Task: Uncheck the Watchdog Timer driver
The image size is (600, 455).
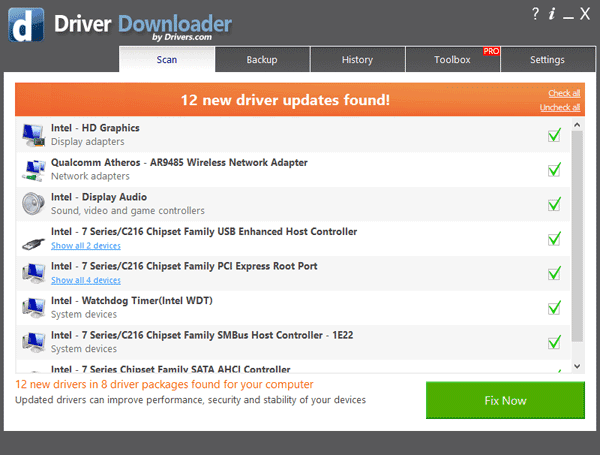Action: pyautogui.click(x=554, y=307)
